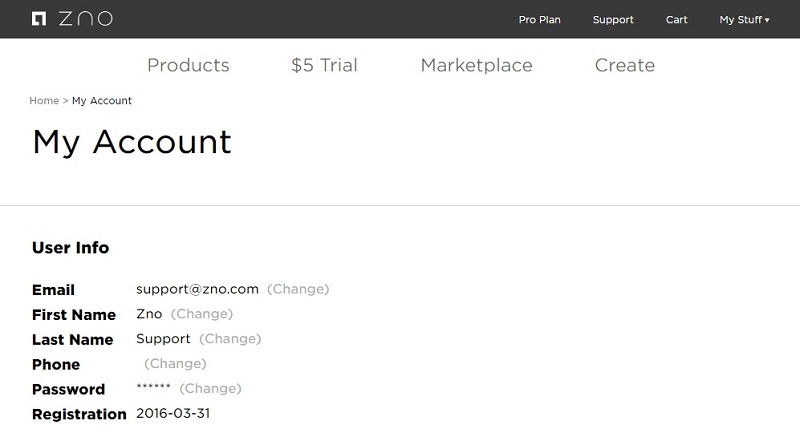
Task: Change the Phone number
Action: [x=175, y=363]
